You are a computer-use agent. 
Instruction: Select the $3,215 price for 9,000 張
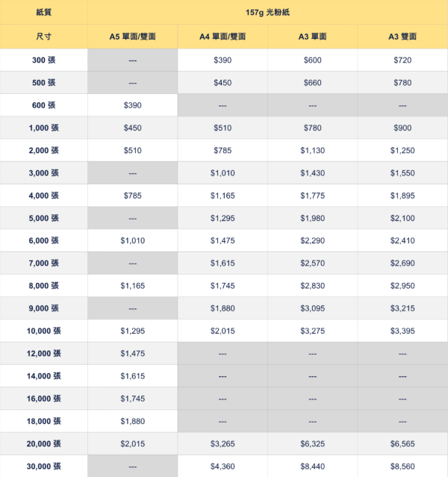(402, 308)
